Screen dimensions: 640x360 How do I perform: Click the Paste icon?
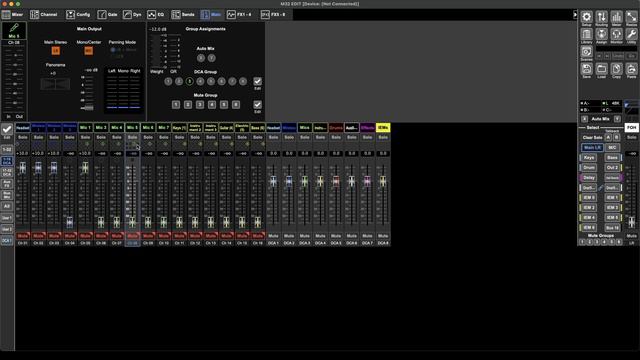pyautogui.click(x=631, y=69)
